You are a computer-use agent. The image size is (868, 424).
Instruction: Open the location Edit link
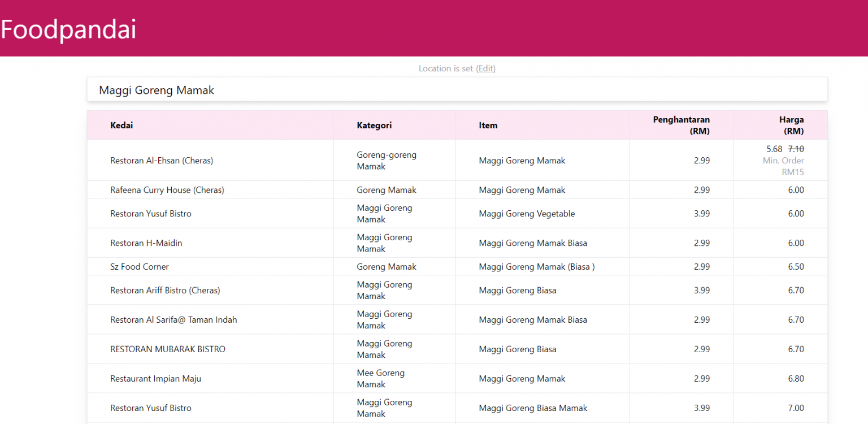point(485,68)
